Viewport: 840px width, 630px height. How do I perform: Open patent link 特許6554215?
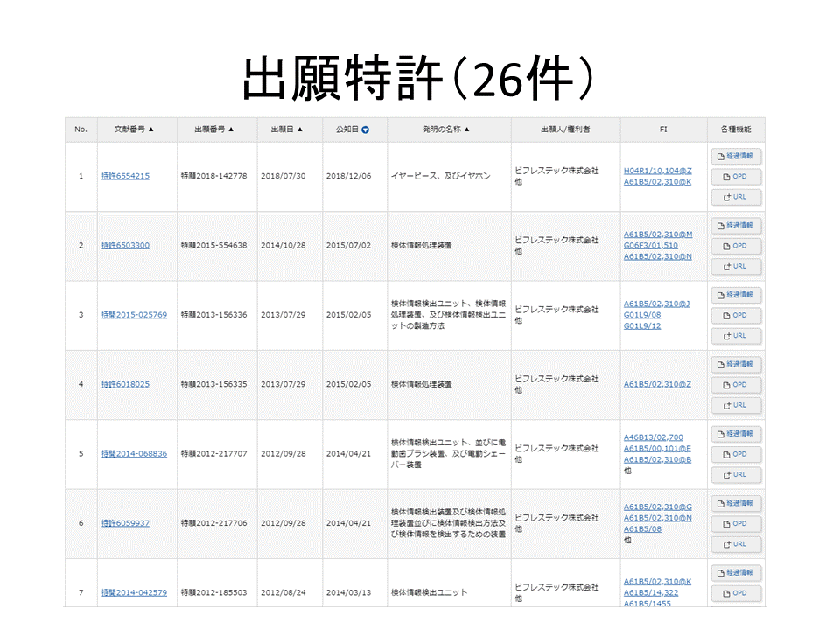124,176
